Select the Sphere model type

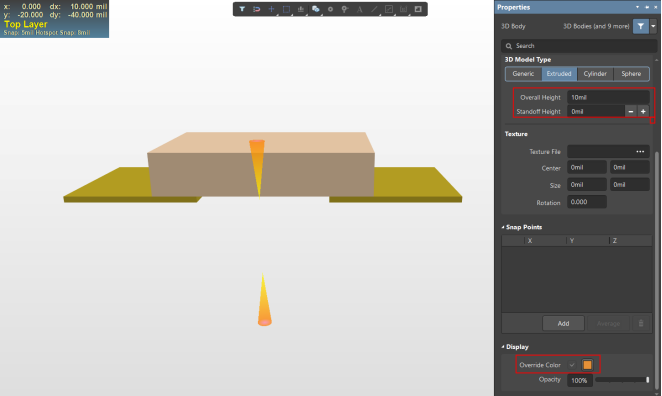point(631,74)
